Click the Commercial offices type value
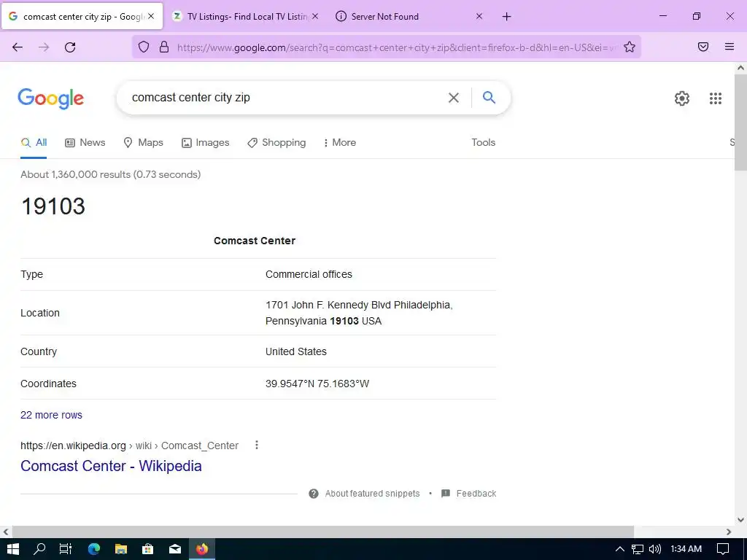Screen dimensions: 747x560 click(x=309, y=274)
